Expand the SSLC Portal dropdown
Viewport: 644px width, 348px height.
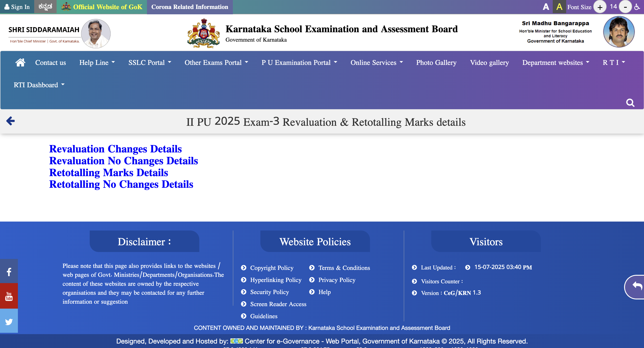tap(150, 62)
